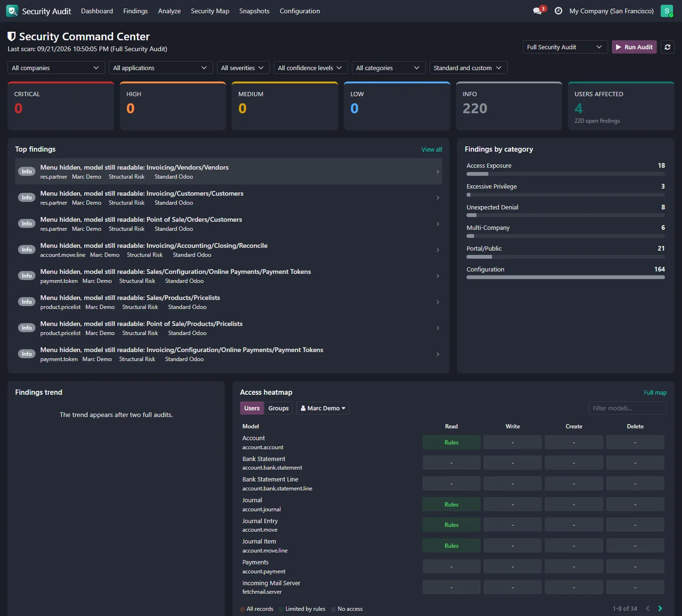Open finding chevron for Invoicing Payment Tokens row
This screenshot has width=682, height=616.
pyautogui.click(x=437, y=354)
